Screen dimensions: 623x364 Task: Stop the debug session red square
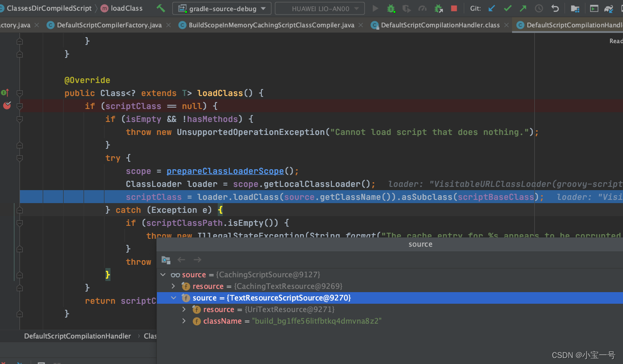[x=454, y=8]
